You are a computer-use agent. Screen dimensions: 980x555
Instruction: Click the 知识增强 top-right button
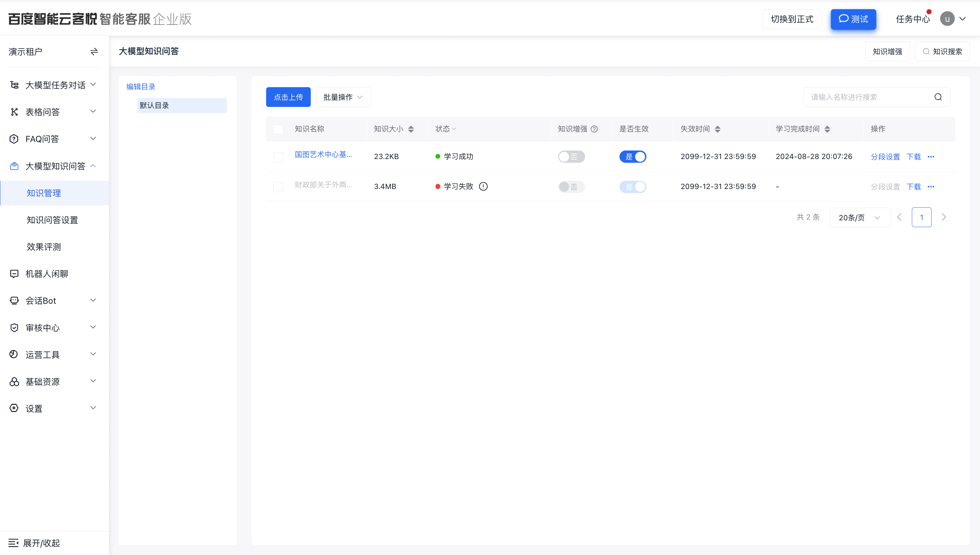point(887,51)
